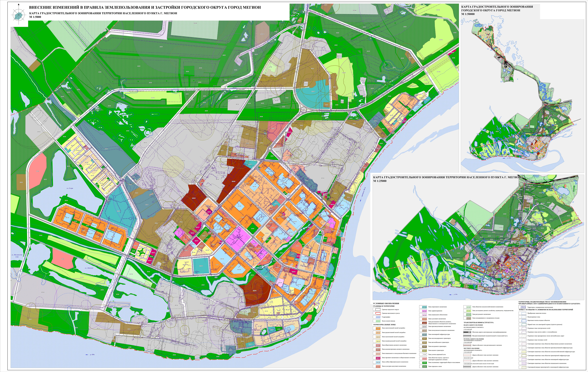588x372 pixels.
Task: Click the first sanitary protection belt symbol
Action: point(524,325)
